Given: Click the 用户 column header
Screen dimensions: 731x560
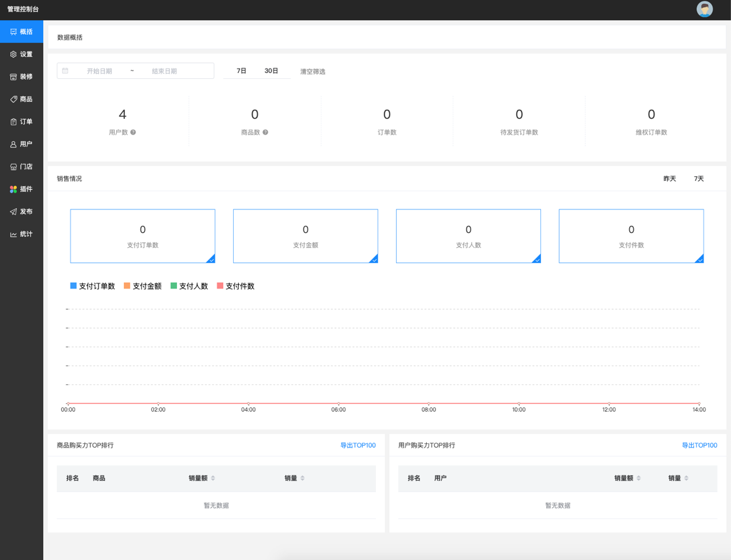Looking at the screenshot, I should pos(441,478).
